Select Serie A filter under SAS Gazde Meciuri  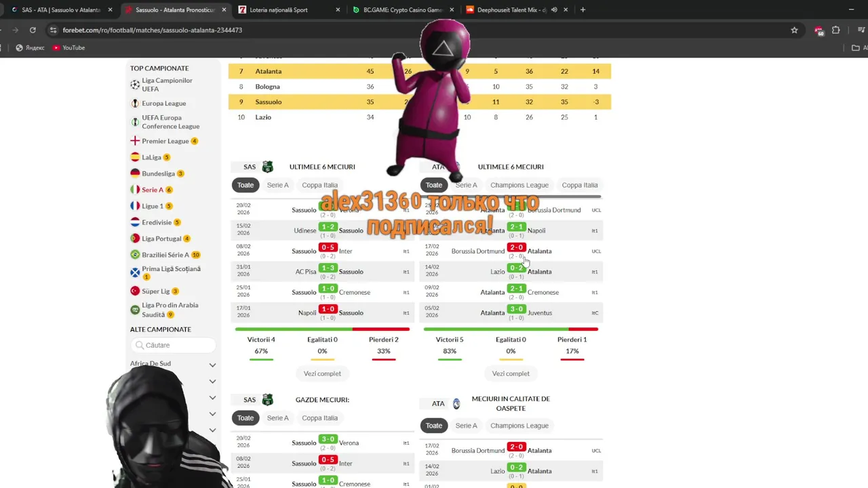click(277, 418)
